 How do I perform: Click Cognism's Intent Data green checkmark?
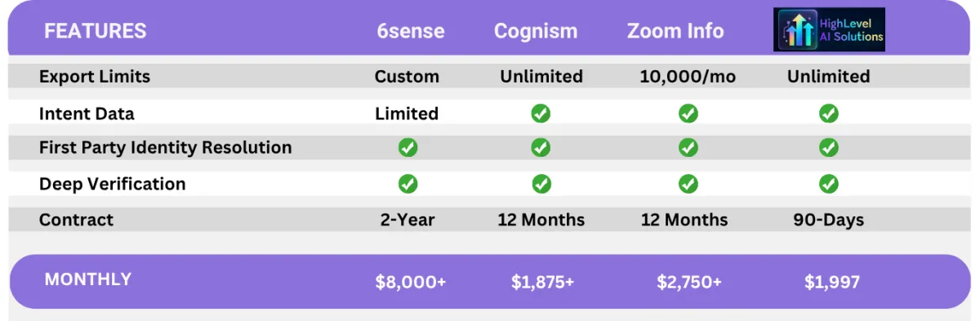[541, 114]
